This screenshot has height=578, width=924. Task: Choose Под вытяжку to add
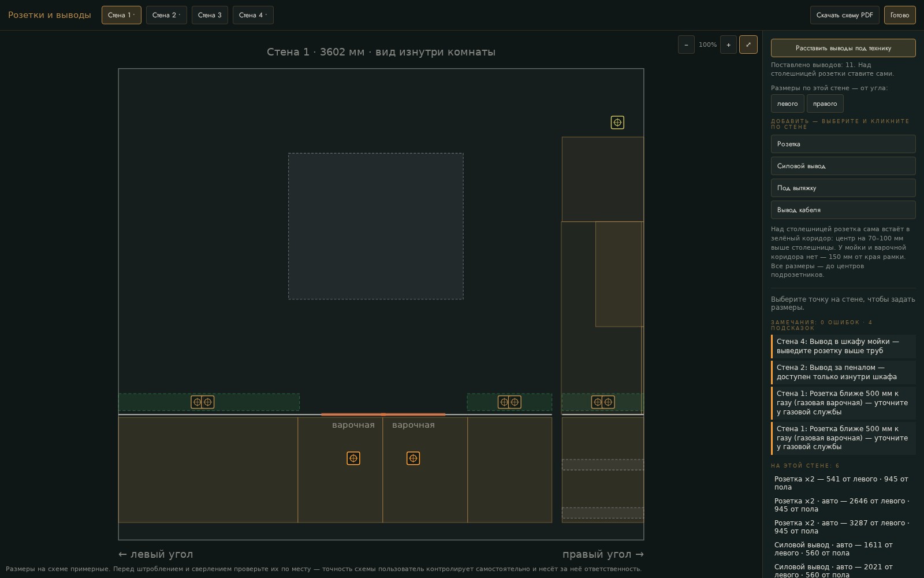coord(843,188)
